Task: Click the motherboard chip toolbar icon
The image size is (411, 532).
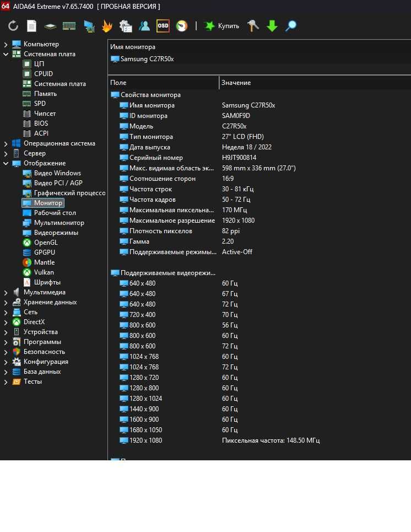Action: point(50,26)
